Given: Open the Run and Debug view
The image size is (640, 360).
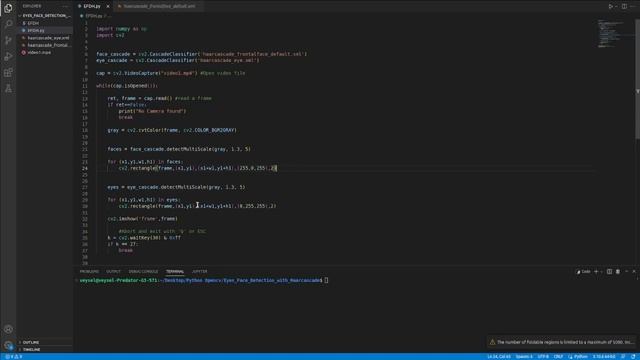Looking at the screenshot, I should click(8, 56).
